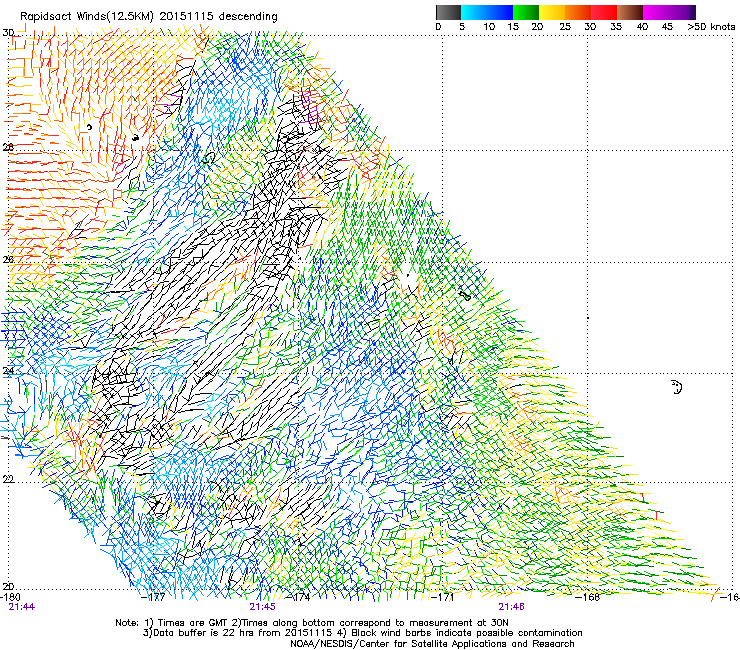Click the green 15–20 knots legend swatch

tap(526, 12)
